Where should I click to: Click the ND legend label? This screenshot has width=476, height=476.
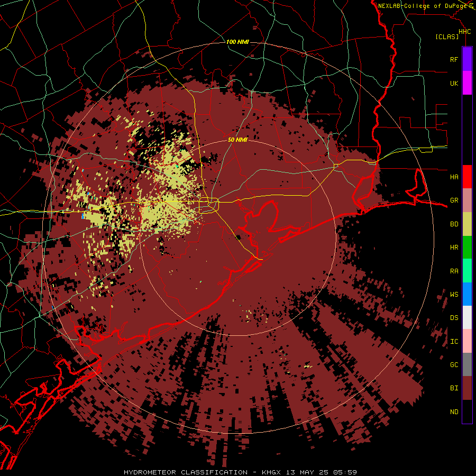click(x=454, y=411)
